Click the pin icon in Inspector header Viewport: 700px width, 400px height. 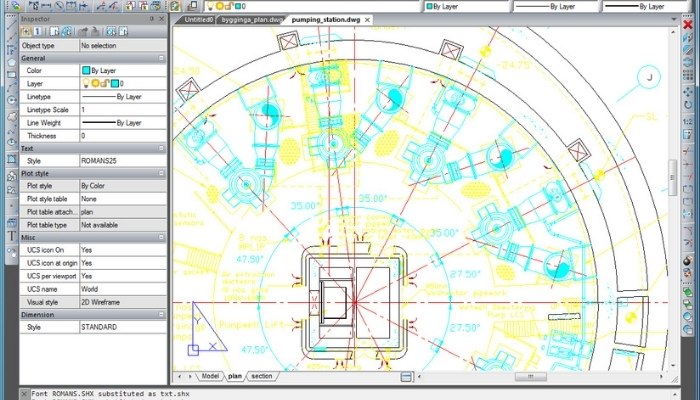152,19
